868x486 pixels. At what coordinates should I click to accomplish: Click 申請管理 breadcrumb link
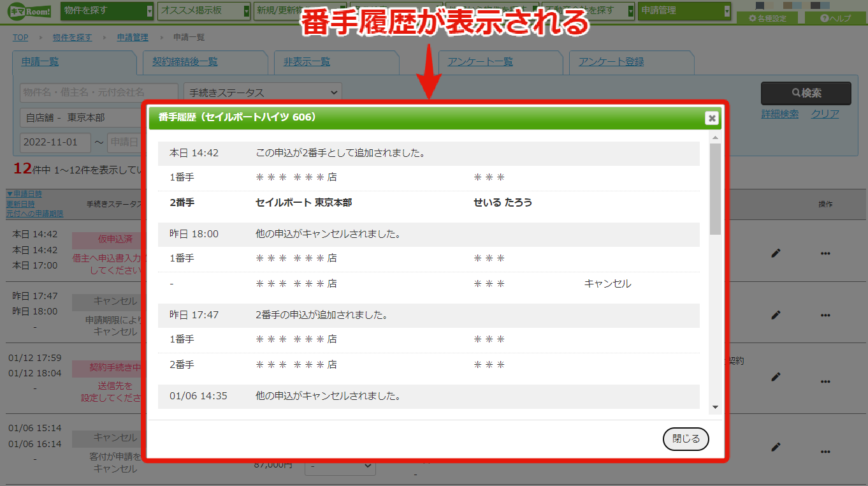(x=133, y=38)
